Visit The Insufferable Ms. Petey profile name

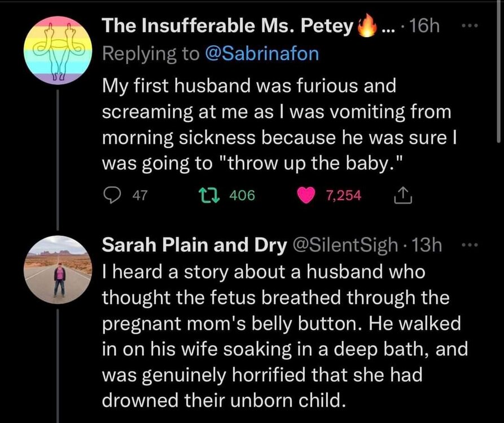(228, 27)
